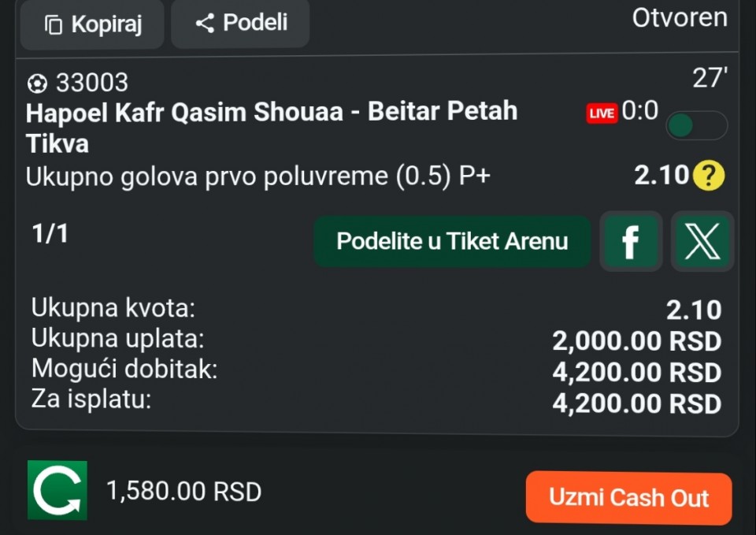
Task: Click the Kopiraj copy button
Action: click(91, 24)
